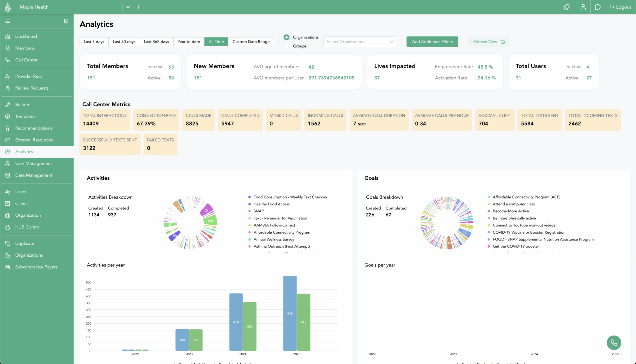
Task: Toggle the sidebar pin icon
Action: click(66, 21)
